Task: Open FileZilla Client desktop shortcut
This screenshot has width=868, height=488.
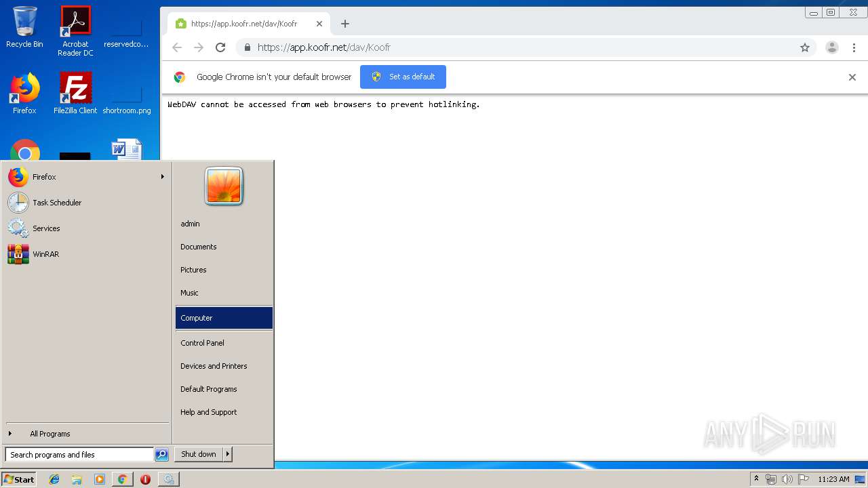Action: click(x=75, y=94)
